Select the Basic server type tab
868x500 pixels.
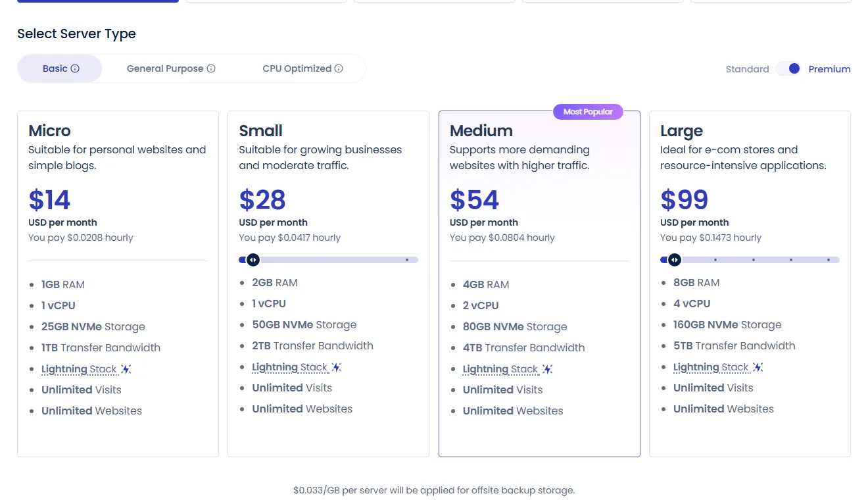60,68
